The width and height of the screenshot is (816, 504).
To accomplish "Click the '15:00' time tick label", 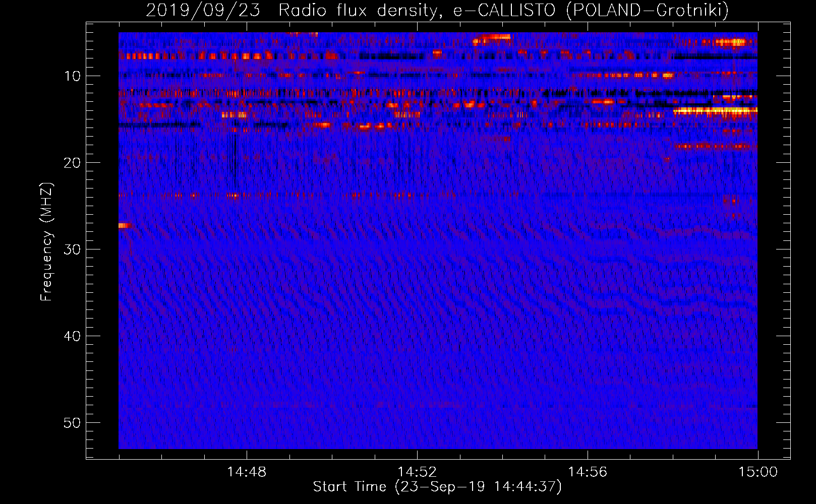I will point(758,472).
